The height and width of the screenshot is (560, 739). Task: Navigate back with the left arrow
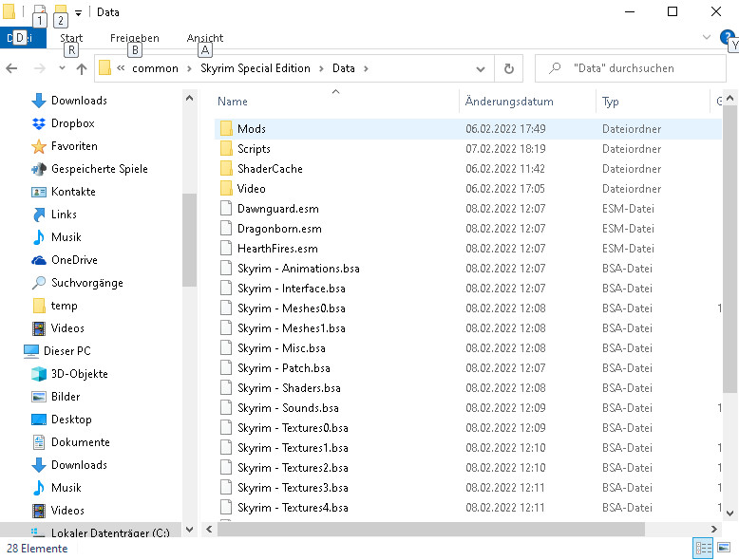click(x=12, y=68)
